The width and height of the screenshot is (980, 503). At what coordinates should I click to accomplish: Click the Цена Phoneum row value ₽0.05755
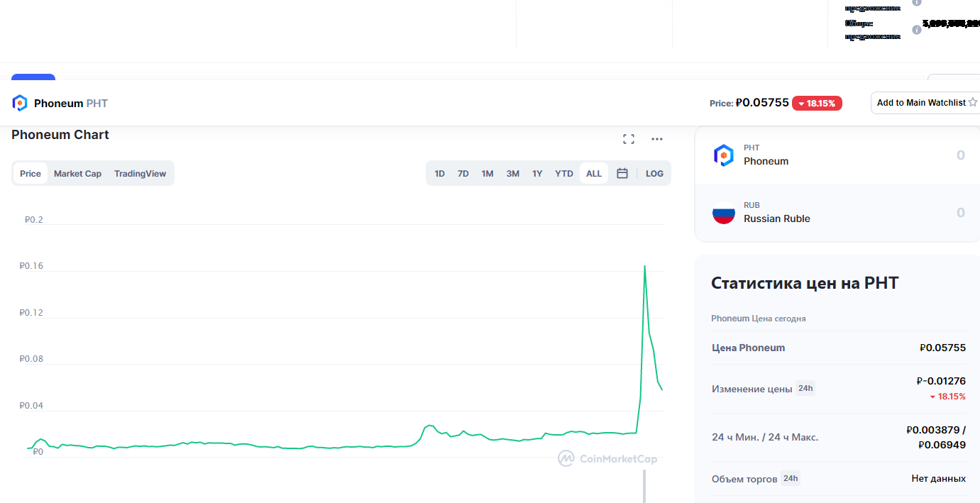click(x=942, y=348)
